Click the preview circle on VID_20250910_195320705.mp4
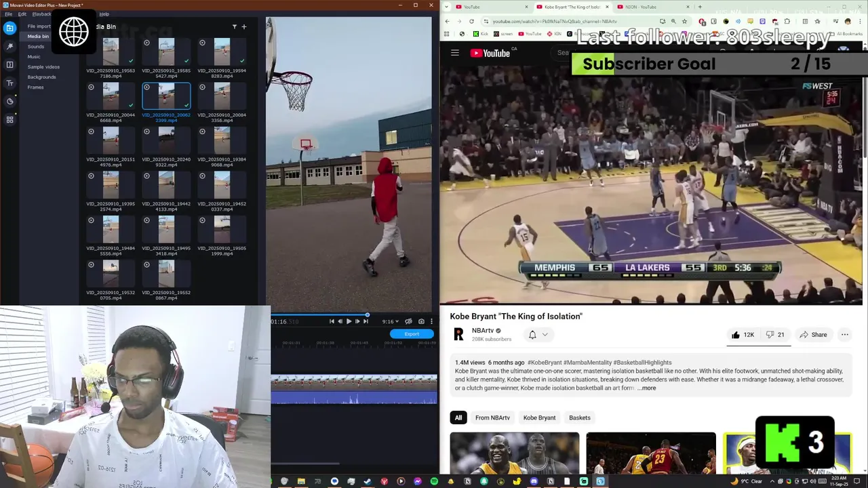This screenshot has height=488, width=868. [x=91, y=265]
